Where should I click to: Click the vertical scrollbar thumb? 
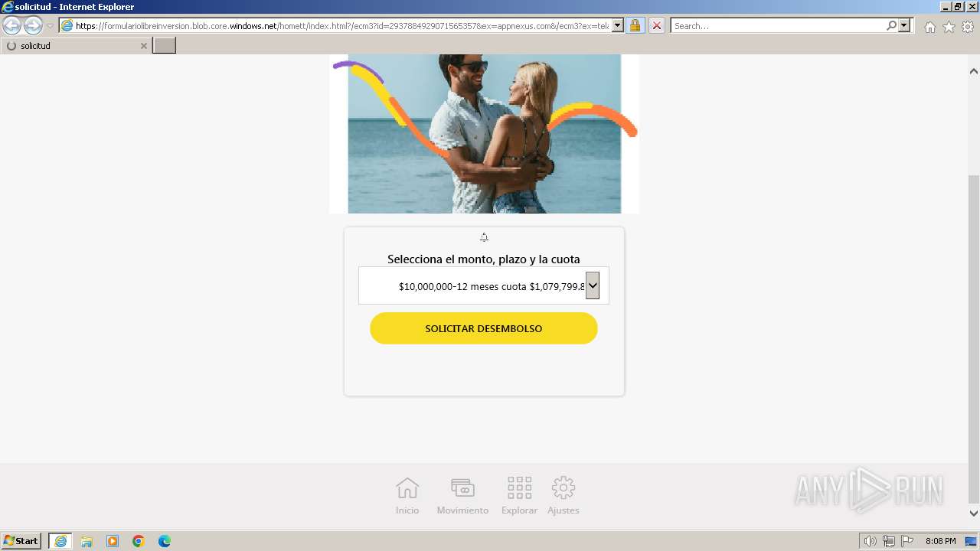tap(974, 338)
